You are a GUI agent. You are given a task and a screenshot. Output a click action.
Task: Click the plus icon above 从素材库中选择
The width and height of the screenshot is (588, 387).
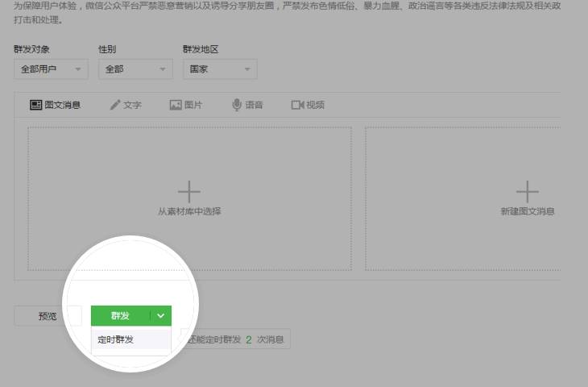point(189,192)
